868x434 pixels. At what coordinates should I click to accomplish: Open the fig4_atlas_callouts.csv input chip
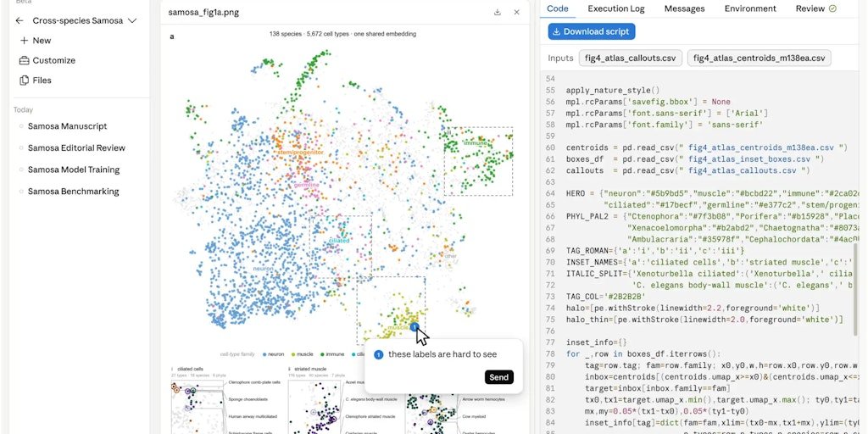(630, 58)
